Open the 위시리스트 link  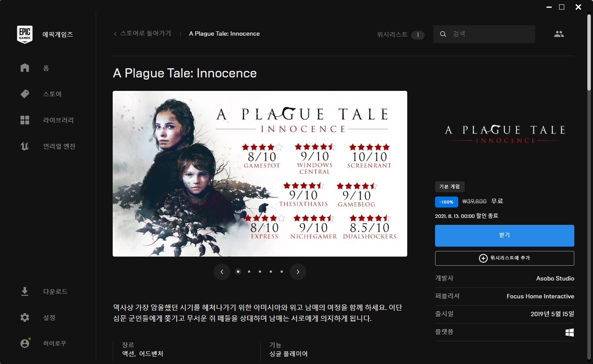(392, 34)
